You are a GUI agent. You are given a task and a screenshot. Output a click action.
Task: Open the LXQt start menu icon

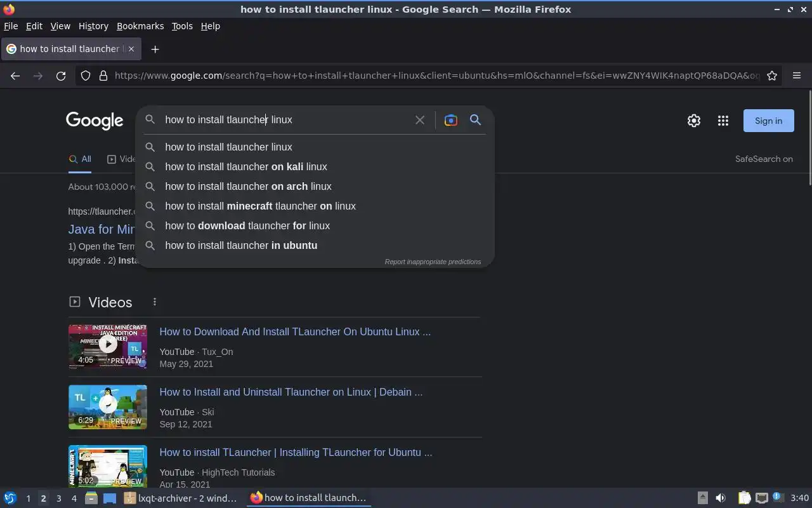[10, 498]
